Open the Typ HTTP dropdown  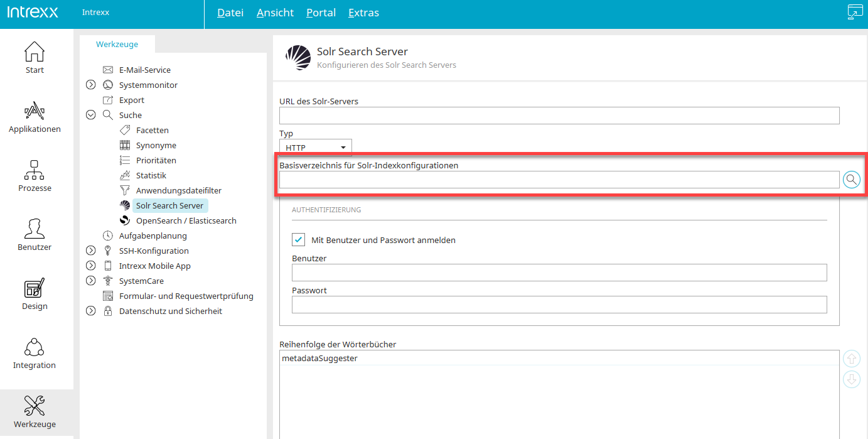(316, 148)
